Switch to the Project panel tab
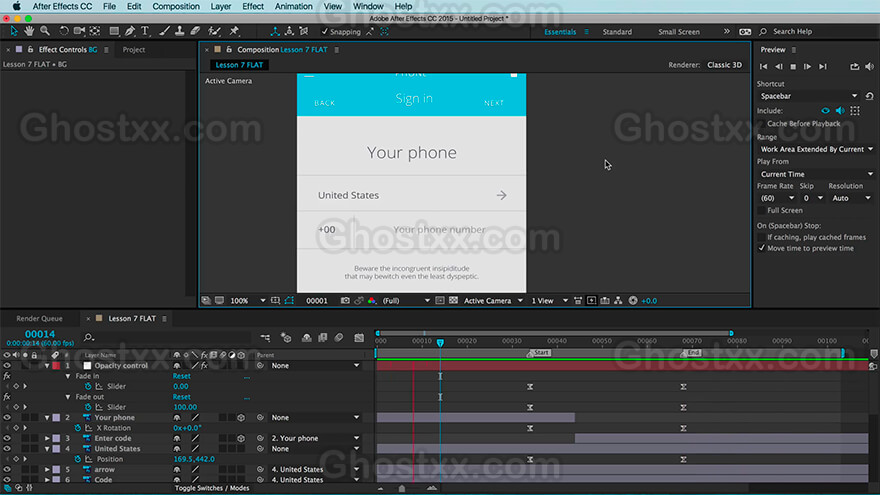This screenshot has height=495, width=880. pyautogui.click(x=134, y=49)
